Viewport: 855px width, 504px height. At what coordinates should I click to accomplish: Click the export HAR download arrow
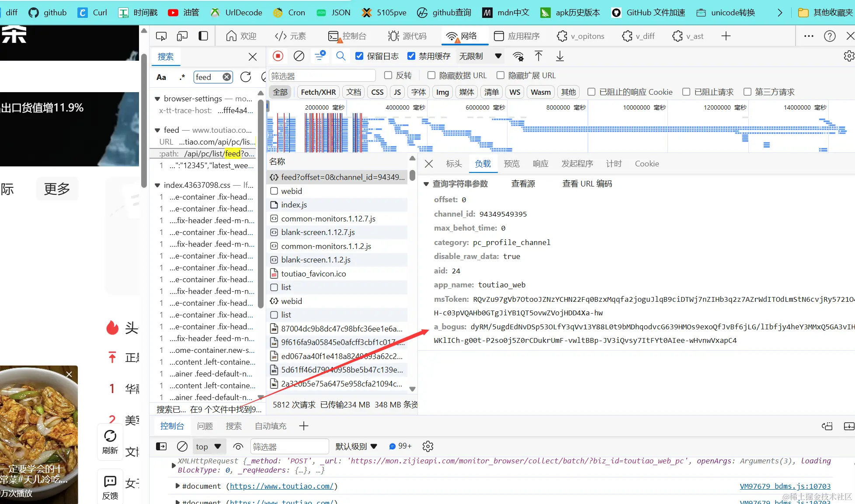(560, 56)
